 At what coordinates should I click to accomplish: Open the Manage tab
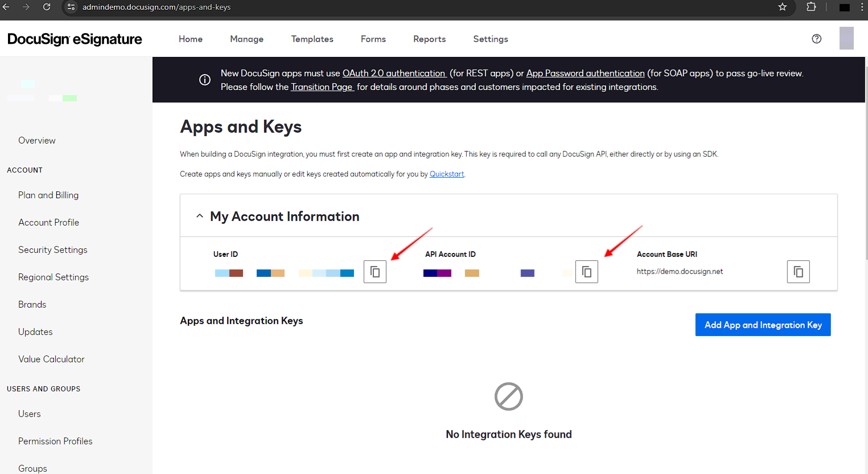click(247, 39)
